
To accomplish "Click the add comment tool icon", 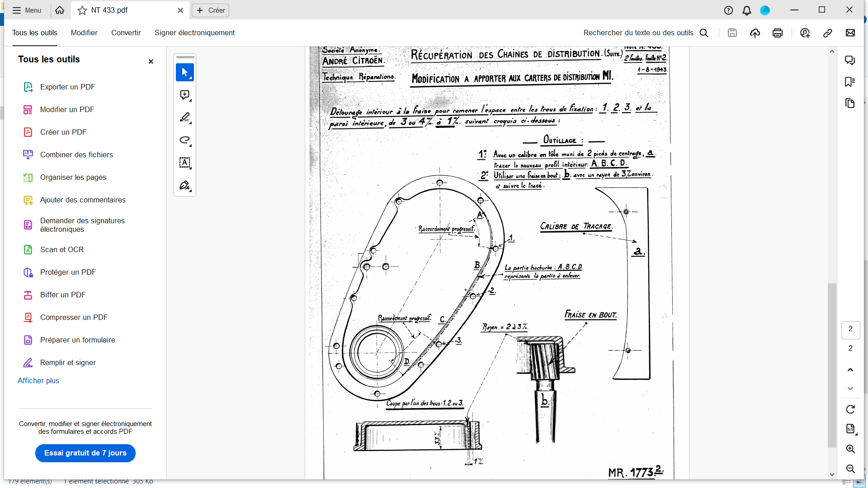I will coord(184,95).
